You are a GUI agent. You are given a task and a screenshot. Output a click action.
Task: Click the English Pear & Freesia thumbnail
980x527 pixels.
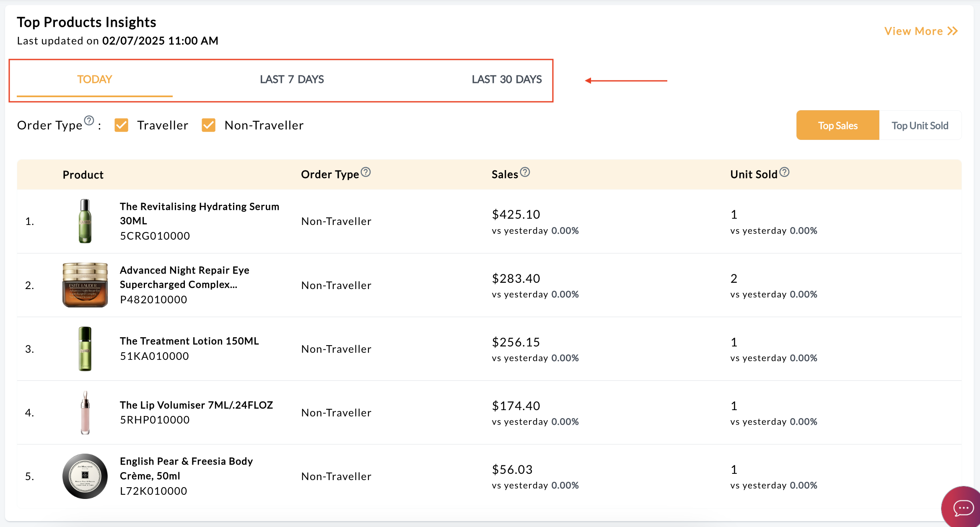point(85,476)
